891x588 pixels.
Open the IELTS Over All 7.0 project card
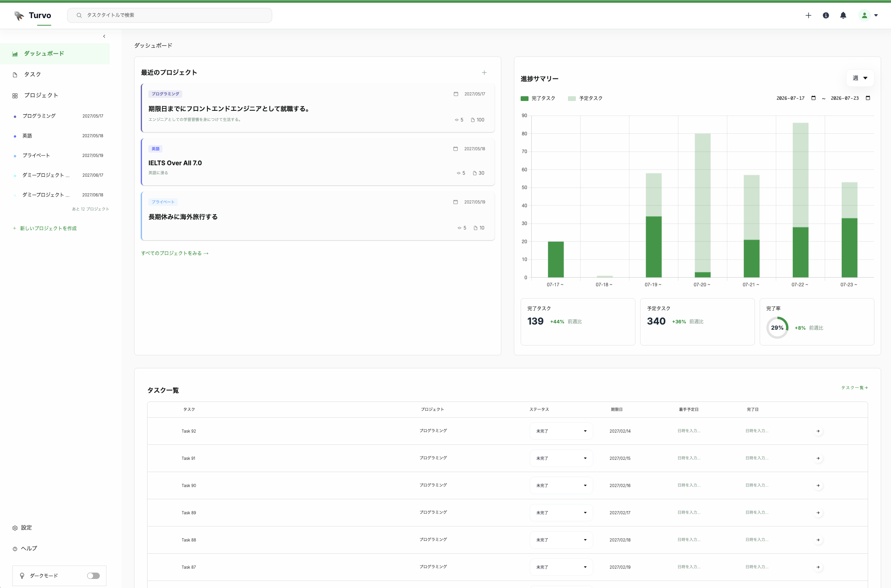pyautogui.click(x=318, y=162)
